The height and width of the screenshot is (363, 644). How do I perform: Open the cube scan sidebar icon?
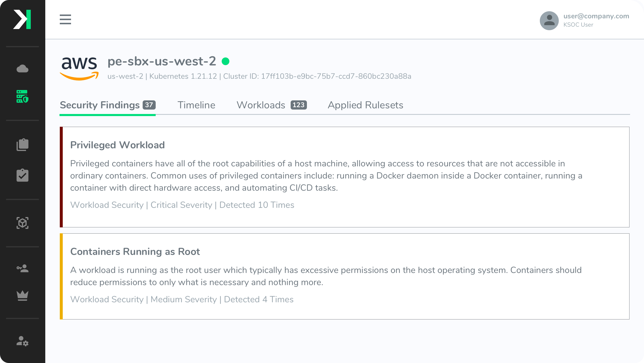click(x=22, y=223)
